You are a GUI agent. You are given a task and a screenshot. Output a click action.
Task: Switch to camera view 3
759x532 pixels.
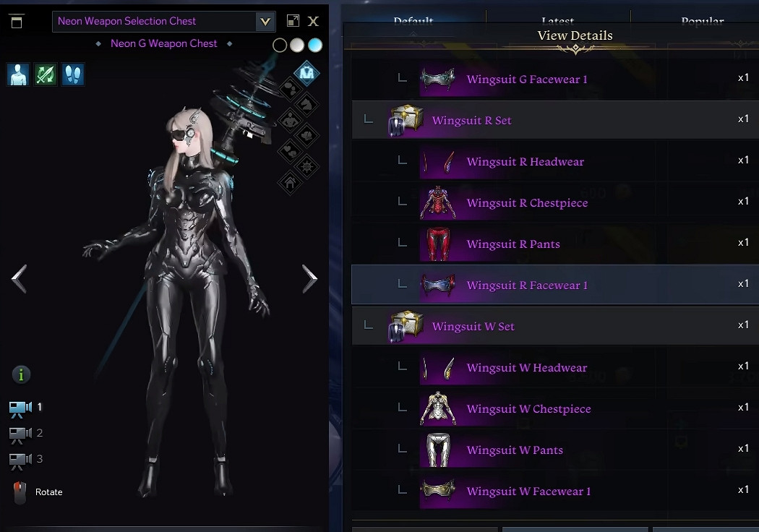click(25, 460)
